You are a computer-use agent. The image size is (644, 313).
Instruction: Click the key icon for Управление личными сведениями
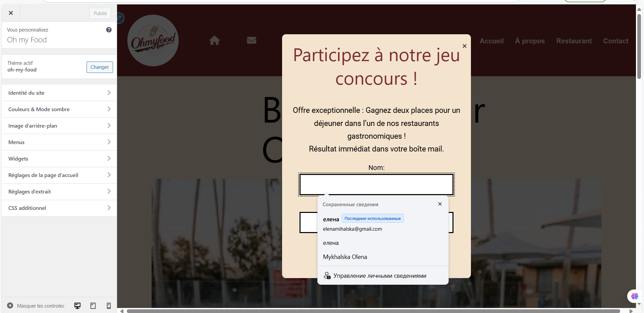327,275
